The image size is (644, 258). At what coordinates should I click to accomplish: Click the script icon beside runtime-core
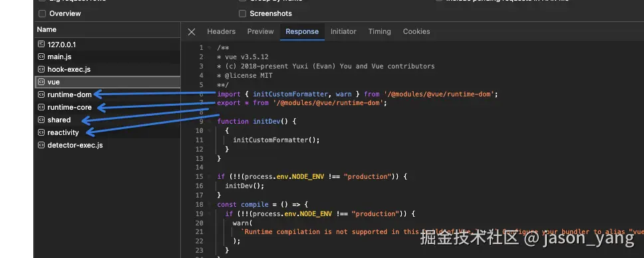coord(41,107)
